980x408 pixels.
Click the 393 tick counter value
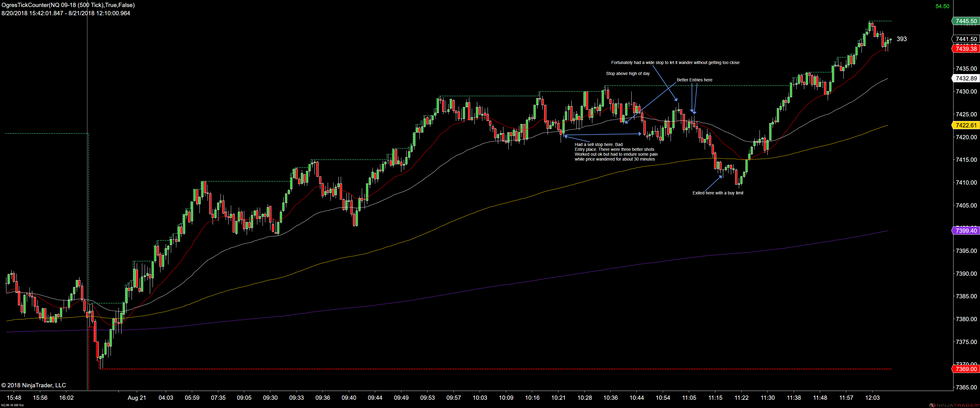coord(902,39)
